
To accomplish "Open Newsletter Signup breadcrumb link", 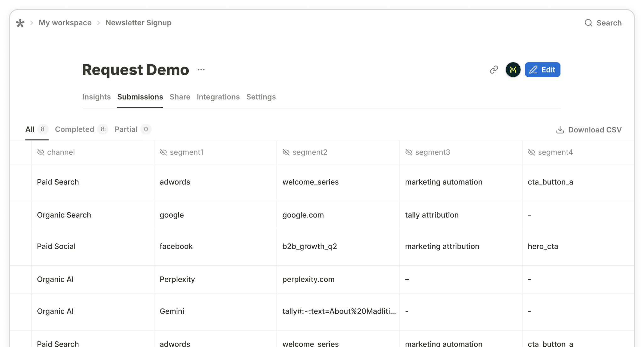I will 138,23.
